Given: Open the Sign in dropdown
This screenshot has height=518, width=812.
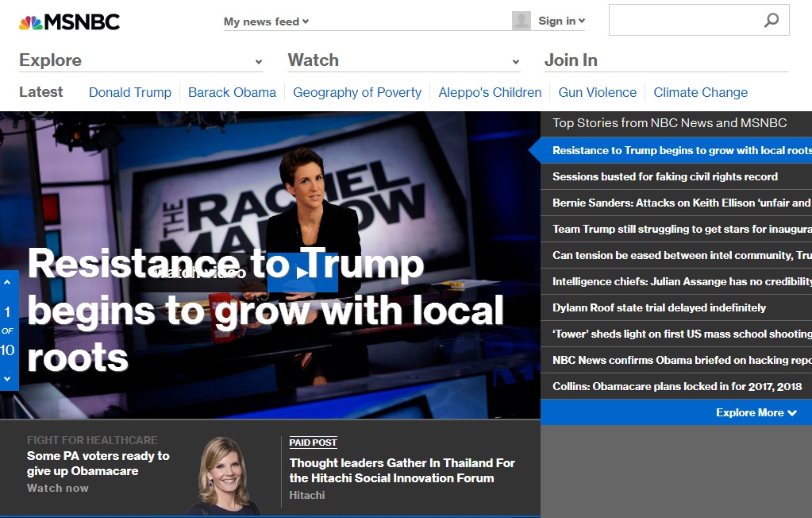Looking at the screenshot, I should 561,21.
